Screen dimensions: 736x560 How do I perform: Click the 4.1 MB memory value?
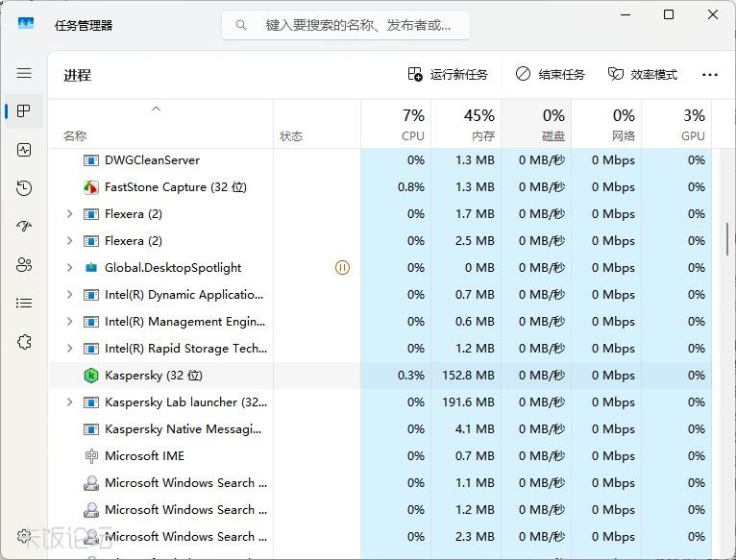point(475,429)
